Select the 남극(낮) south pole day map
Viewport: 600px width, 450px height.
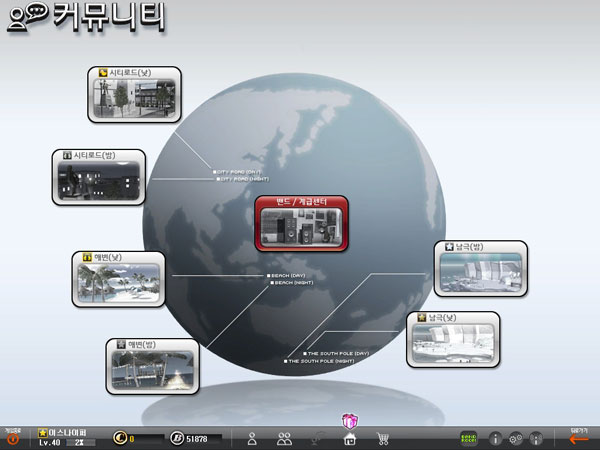tap(453, 339)
